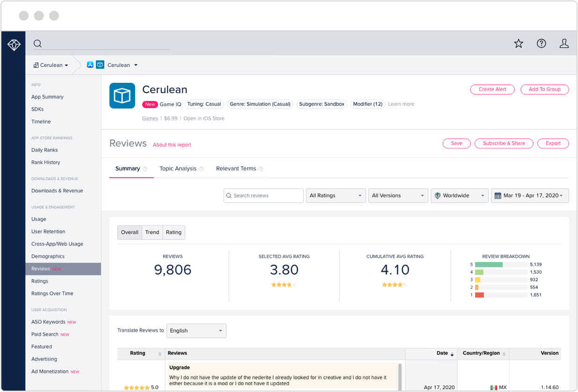Viewport: 578px width, 392px height.
Task: Open the Relevant Terms tab
Action: [x=236, y=169]
